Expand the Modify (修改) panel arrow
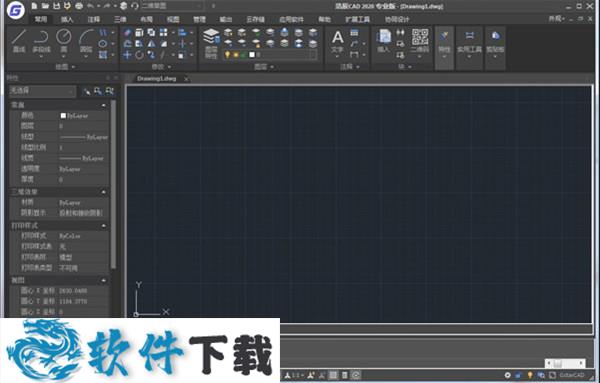Image resolution: width=600 pixels, height=383 pixels. tap(169, 67)
